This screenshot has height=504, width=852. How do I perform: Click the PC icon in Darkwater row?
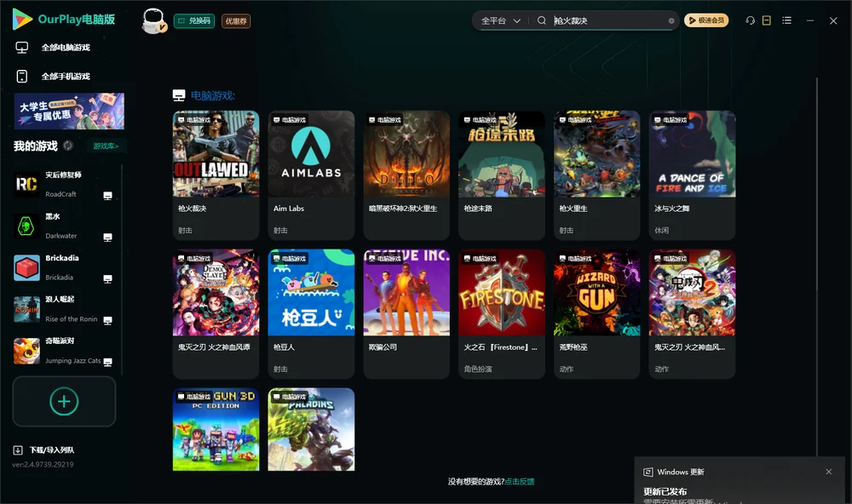(107, 238)
